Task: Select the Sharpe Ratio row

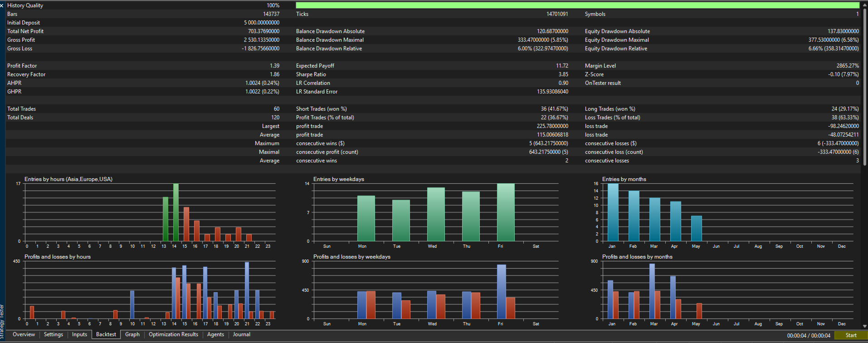Action: tap(432, 74)
